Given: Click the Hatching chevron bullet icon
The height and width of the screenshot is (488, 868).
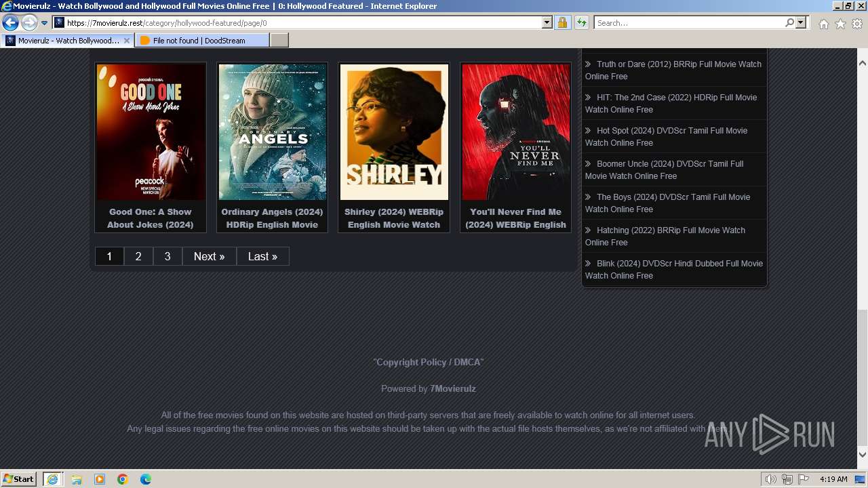Looking at the screenshot, I should (x=588, y=230).
